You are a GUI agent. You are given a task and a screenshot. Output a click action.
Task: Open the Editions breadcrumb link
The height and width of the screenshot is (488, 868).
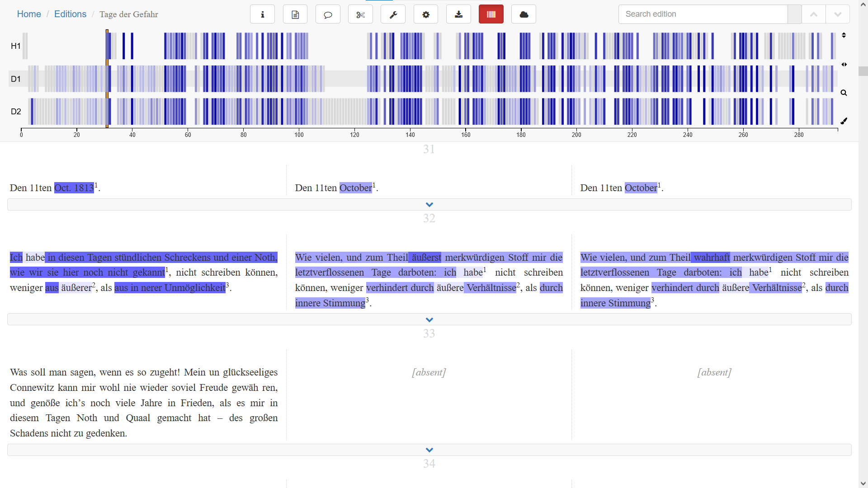(70, 14)
